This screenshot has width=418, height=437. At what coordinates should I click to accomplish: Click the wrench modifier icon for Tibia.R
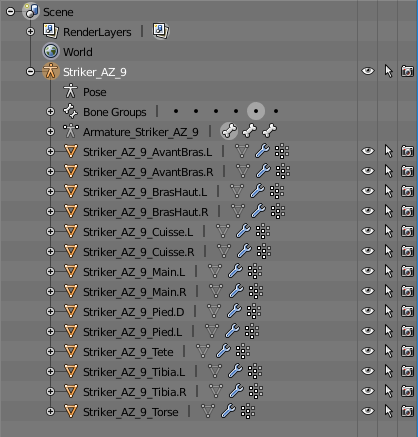(x=236, y=391)
